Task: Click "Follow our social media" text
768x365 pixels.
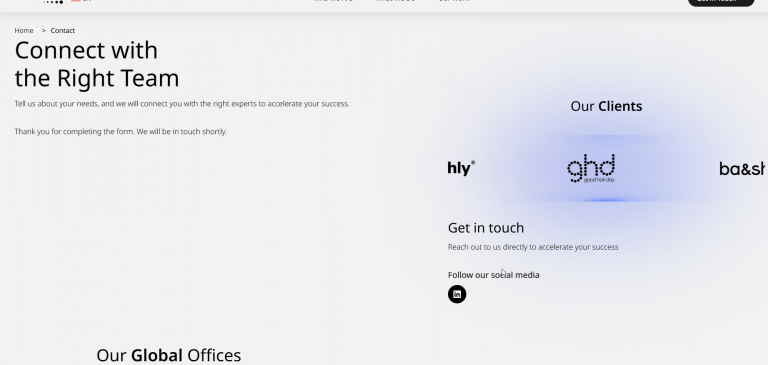Action: (493, 275)
